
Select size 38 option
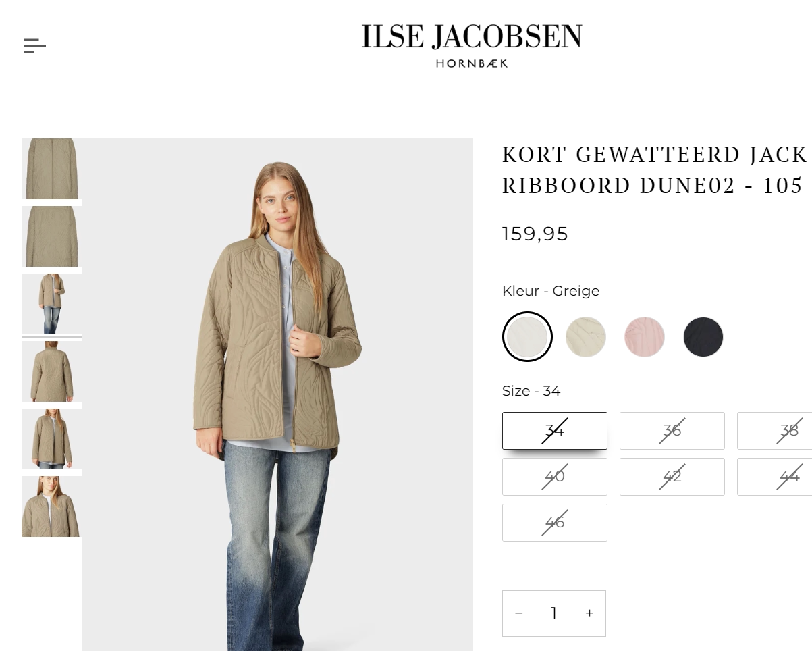tap(775, 431)
